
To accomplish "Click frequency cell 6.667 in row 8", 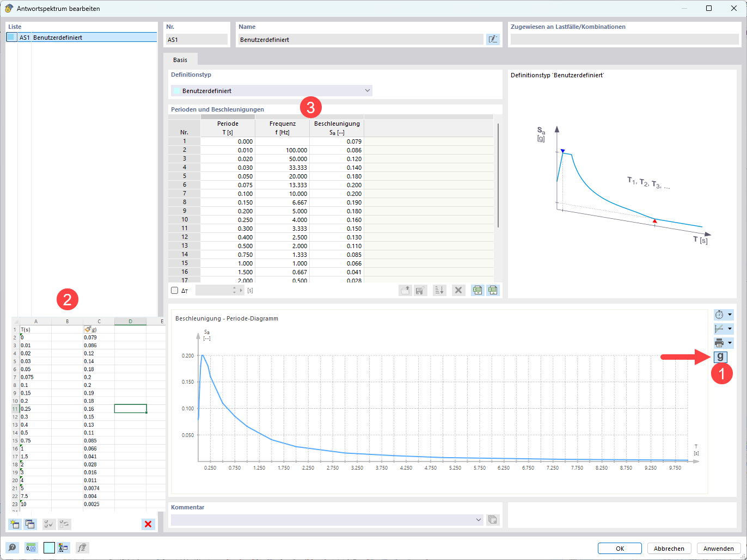I will [x=282, y=202].
